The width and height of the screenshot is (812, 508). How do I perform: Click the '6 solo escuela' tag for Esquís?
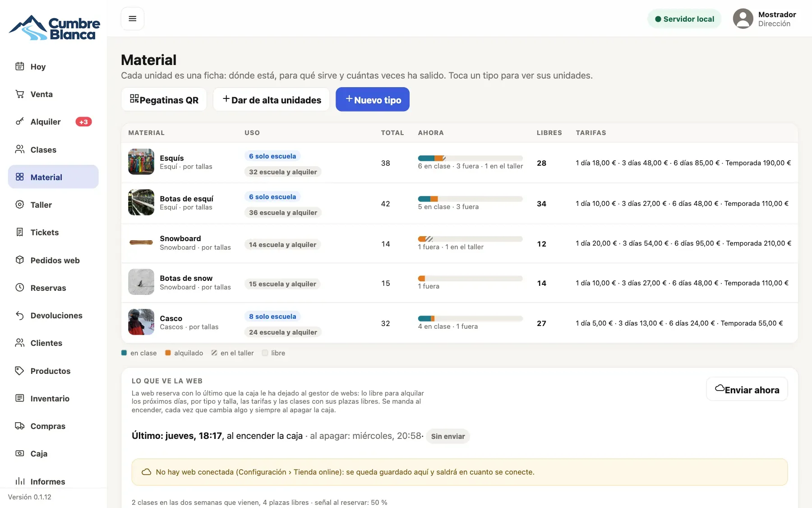(272, 156)
